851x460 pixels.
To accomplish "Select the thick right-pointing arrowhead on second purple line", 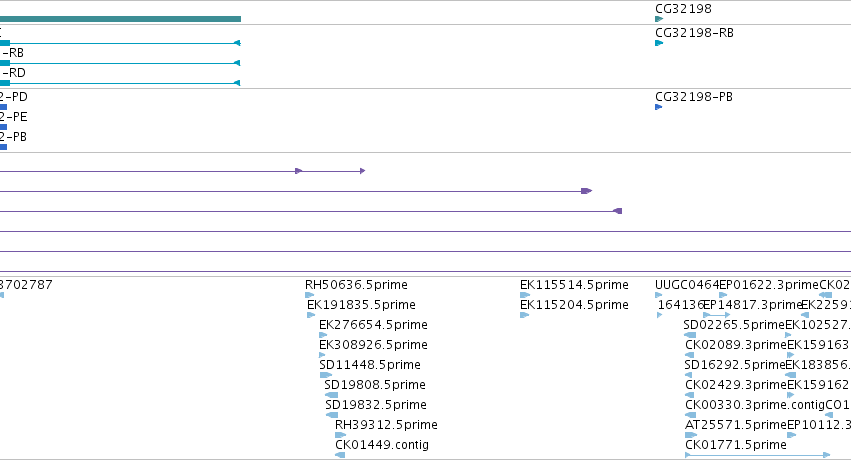I will 586,191.
